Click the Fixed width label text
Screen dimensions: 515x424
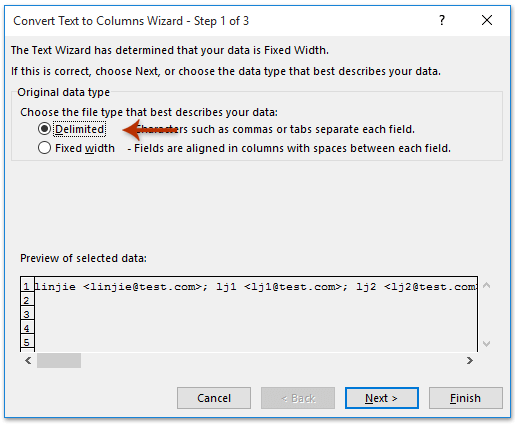(85, 148)
